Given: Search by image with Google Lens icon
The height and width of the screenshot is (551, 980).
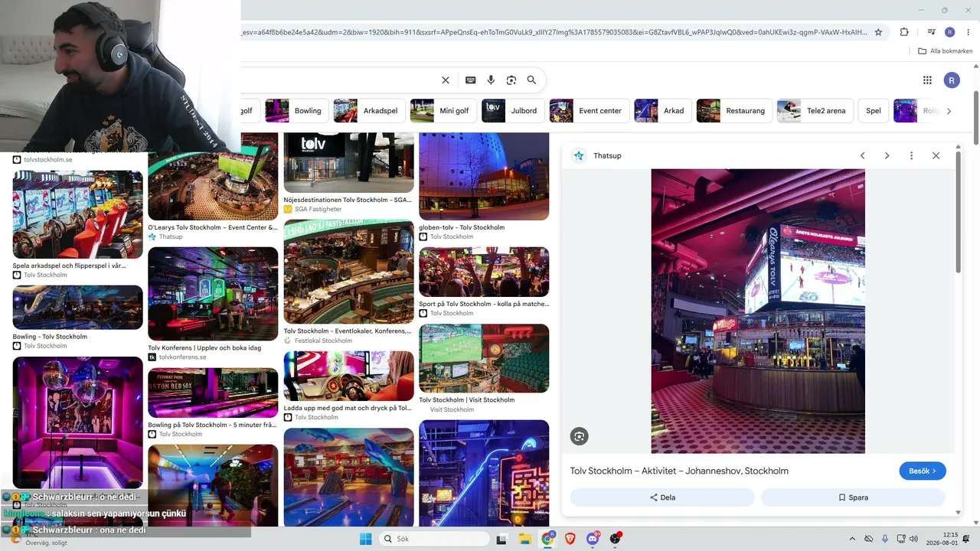Looking at the screenshot, I should [511, 80].
